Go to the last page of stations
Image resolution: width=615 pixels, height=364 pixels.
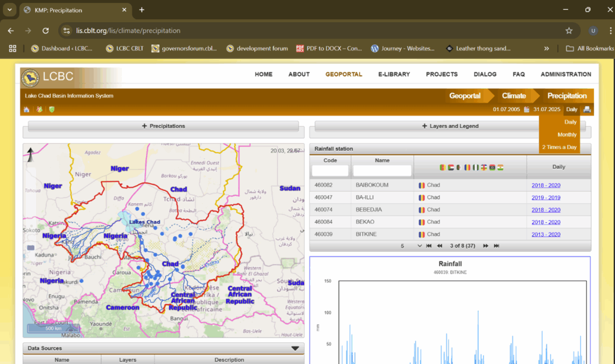pyautogui.click(x=496, y=246)
